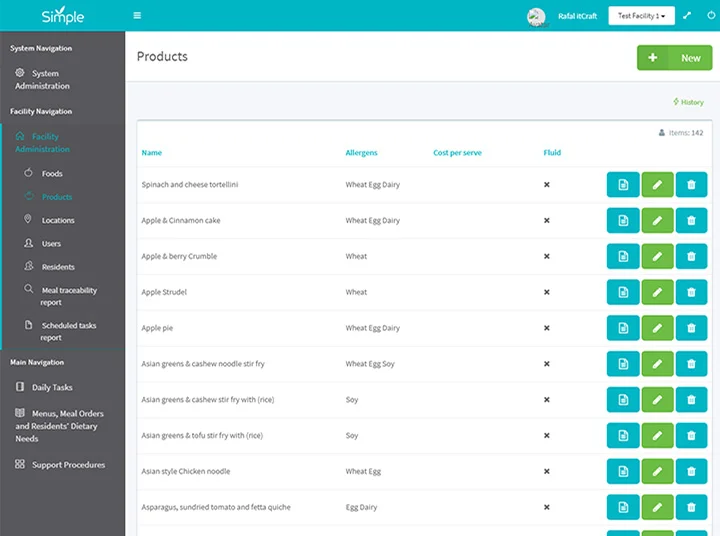Edit the Spinach and cheese tortellini product
720x536 pixels.
coord(657,185)
